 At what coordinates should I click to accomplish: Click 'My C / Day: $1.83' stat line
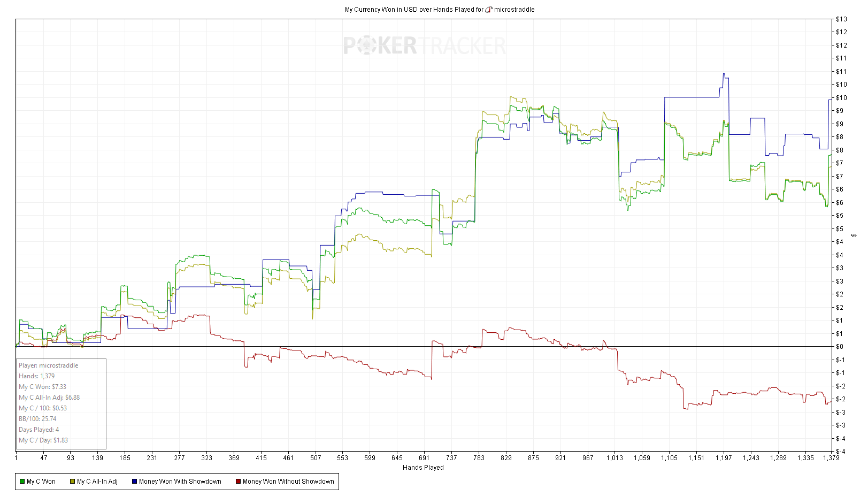click(x=43, y=440)
